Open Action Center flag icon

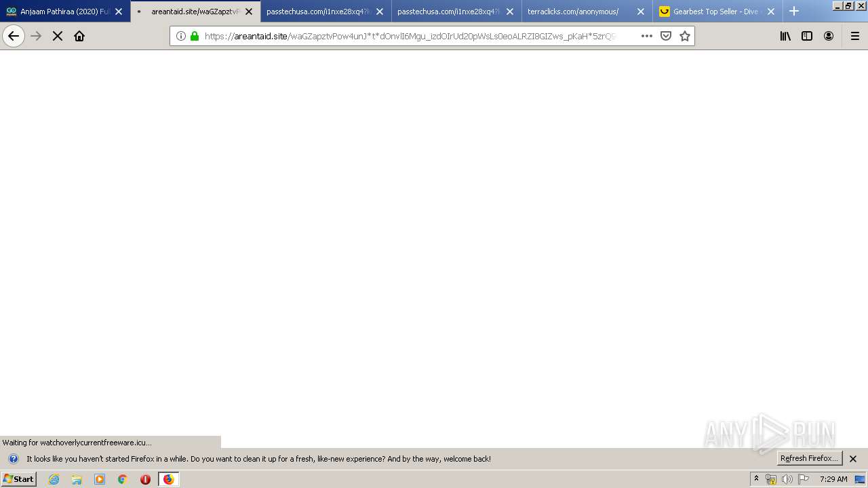pos(804,479)
